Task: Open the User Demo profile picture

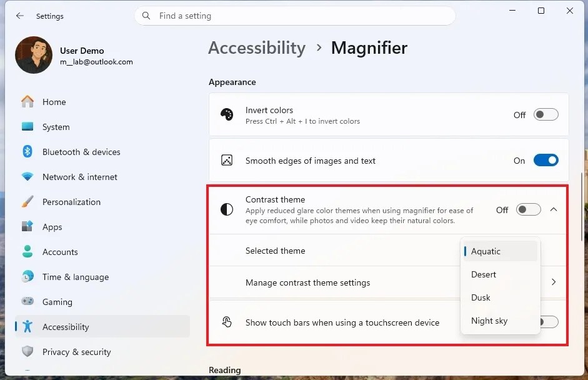Action: click(x=34, y=55)
